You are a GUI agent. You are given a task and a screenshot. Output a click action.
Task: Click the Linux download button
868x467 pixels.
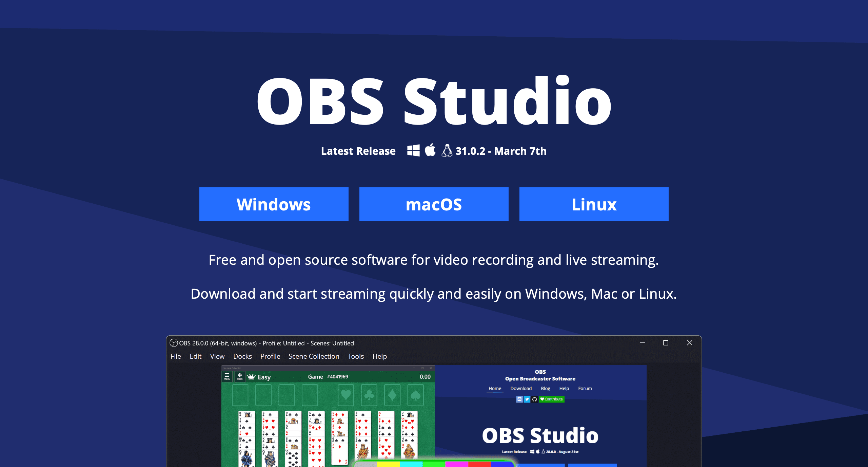tap(594, 204)
